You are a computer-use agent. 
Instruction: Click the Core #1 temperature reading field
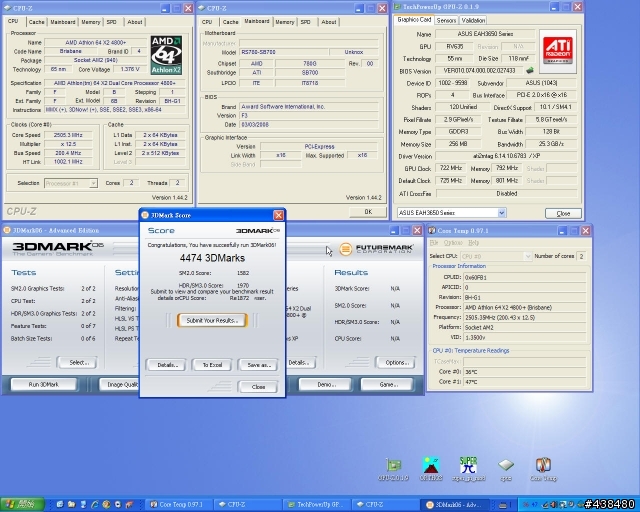point(524,382)
